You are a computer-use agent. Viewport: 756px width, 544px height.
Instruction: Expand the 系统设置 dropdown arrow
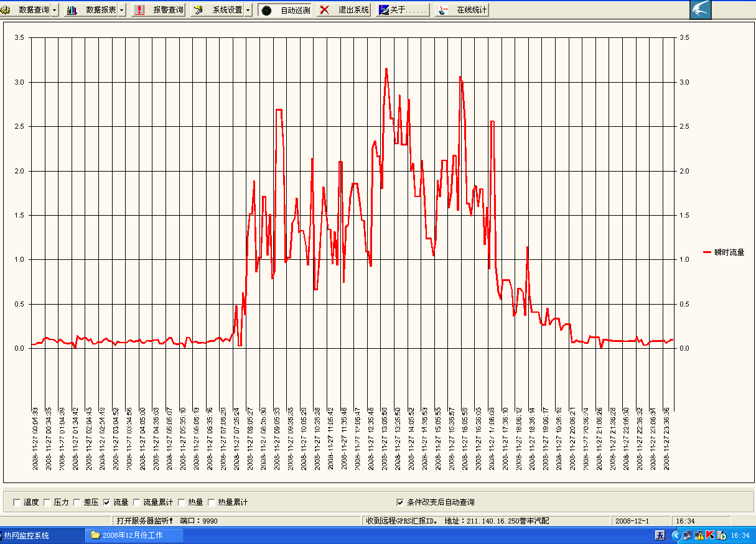248,10
